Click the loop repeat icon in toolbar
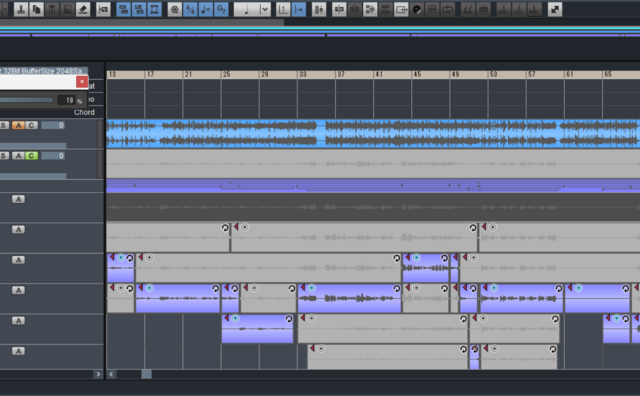 (x=448, y=9)
